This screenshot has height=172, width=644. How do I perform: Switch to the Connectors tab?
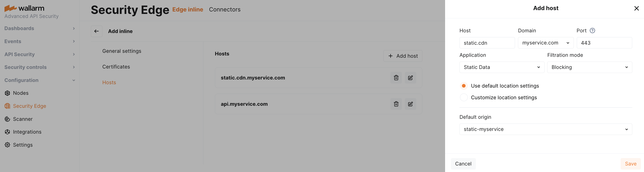[x=225, y=9]
